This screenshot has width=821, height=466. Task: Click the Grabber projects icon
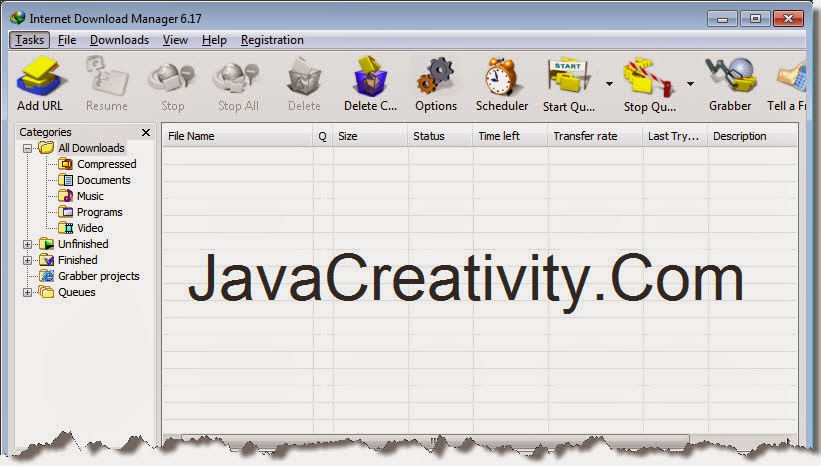(47, 276)
